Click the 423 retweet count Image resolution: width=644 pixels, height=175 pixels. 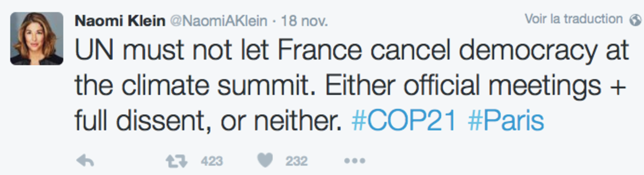[x=212, y=161]
